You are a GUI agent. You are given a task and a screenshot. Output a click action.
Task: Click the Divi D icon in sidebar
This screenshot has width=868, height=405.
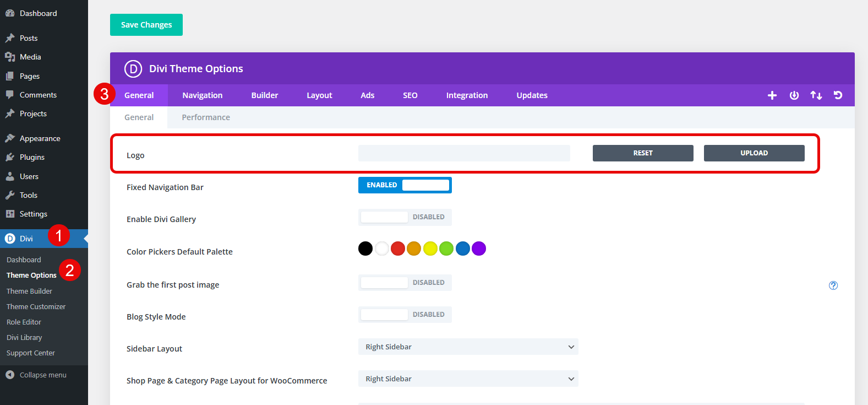pos(10,239)
